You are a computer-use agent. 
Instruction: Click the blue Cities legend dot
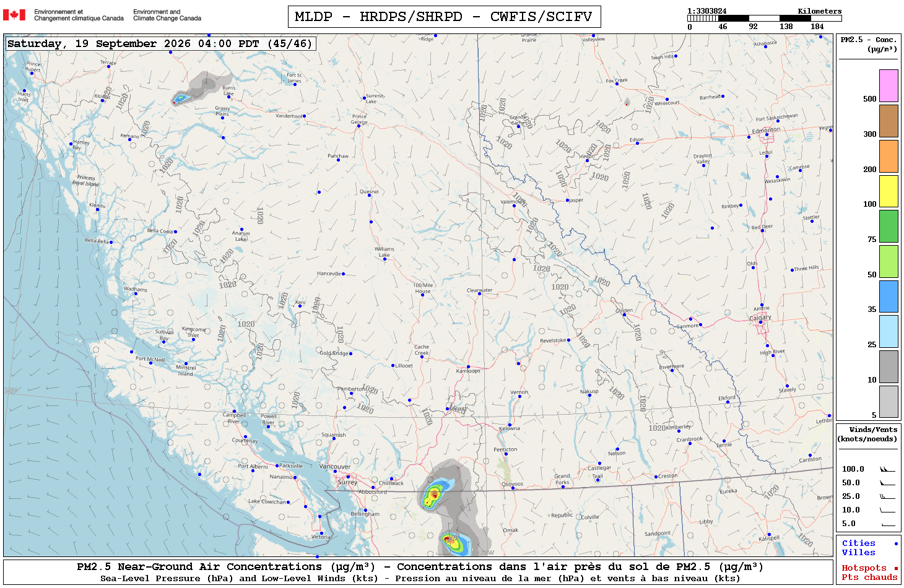[896, 543]
